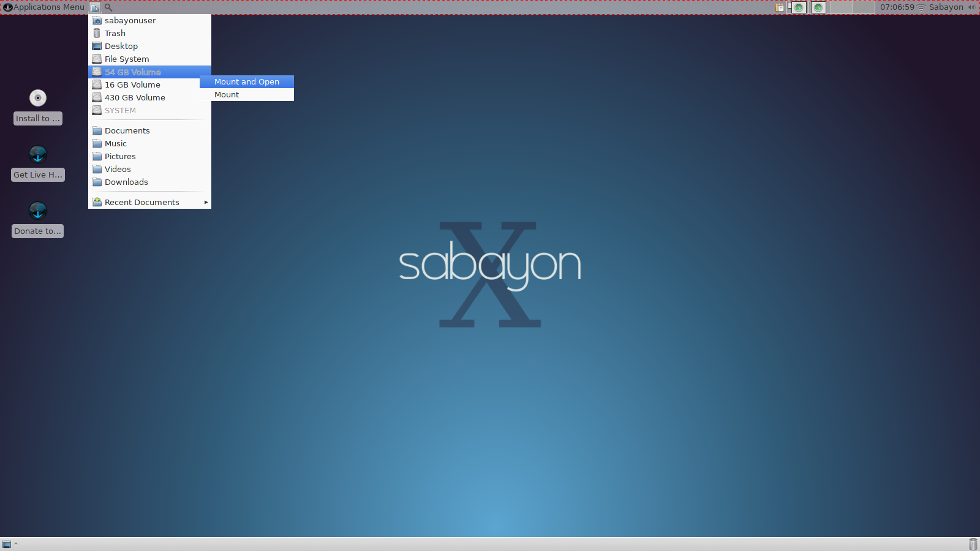Click the folder icon beside Music
Viewport: 980px width, 551px height.
(97, 143)
